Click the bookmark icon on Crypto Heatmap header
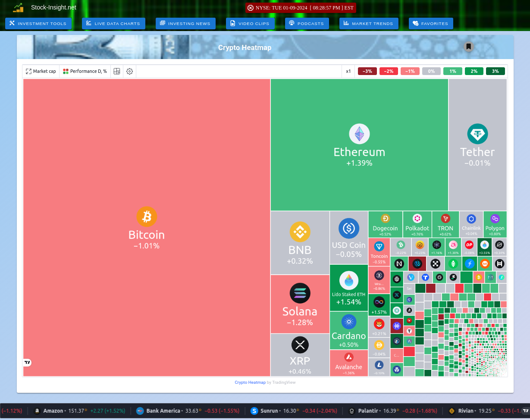The image size is (530, 420). (468, 47)
